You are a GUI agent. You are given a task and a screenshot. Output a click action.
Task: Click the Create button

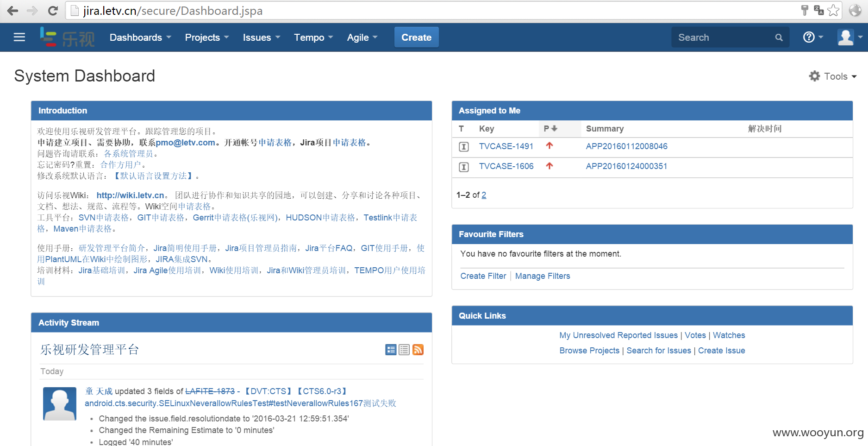[416, 38]
